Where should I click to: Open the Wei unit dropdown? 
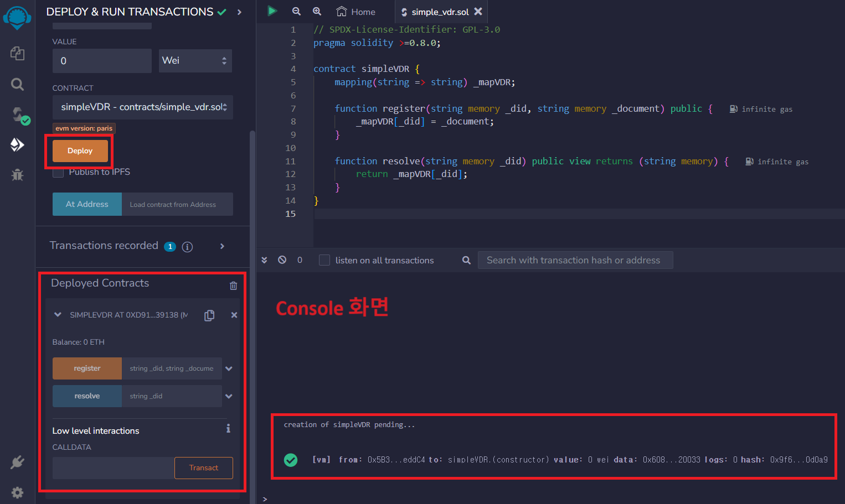point(195,61)
